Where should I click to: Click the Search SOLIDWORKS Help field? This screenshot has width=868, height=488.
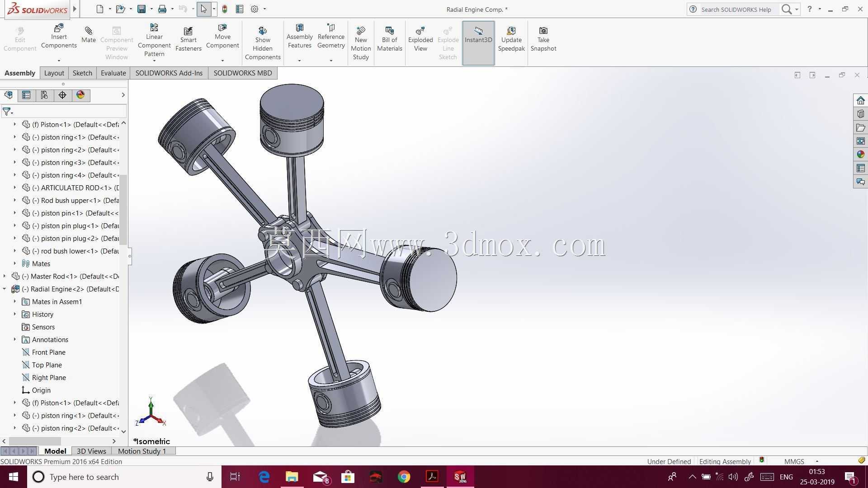click(x=736, y=9)
